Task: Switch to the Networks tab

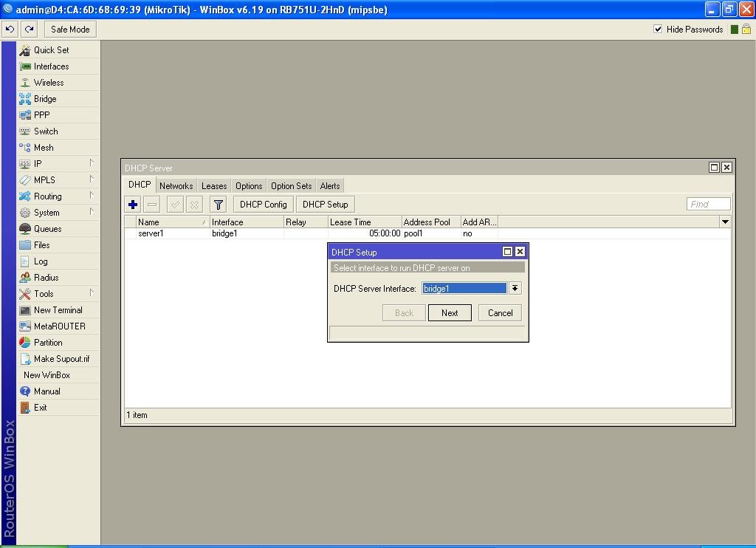Action: coord(176,186)
